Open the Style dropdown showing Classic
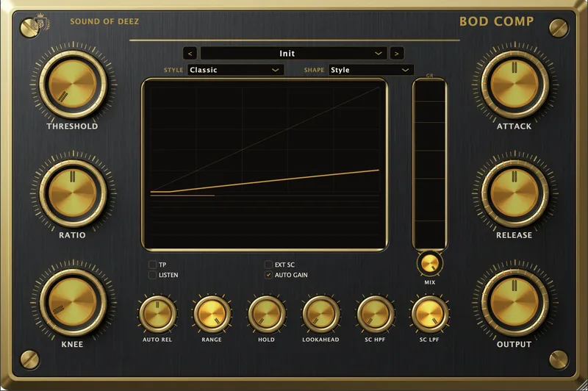The width and height of the screenshot is (588, 391). click(x=235, y=70)
